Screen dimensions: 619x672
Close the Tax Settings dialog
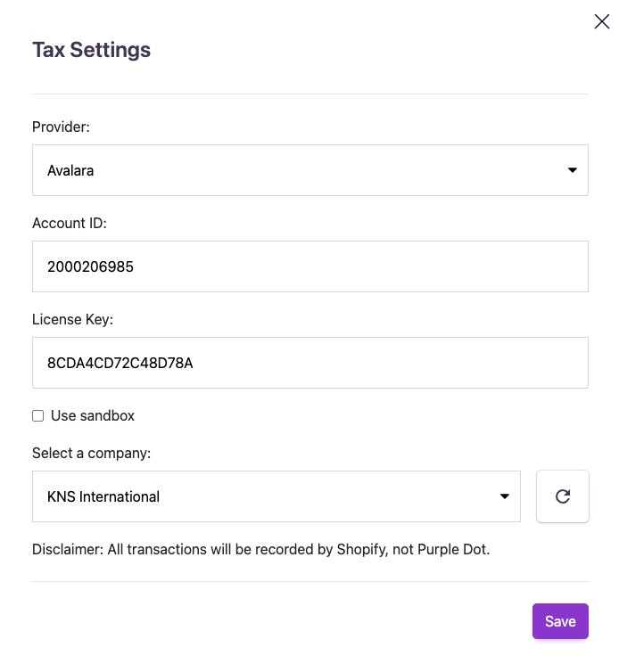pyautogui.click(x=602, y=22)
